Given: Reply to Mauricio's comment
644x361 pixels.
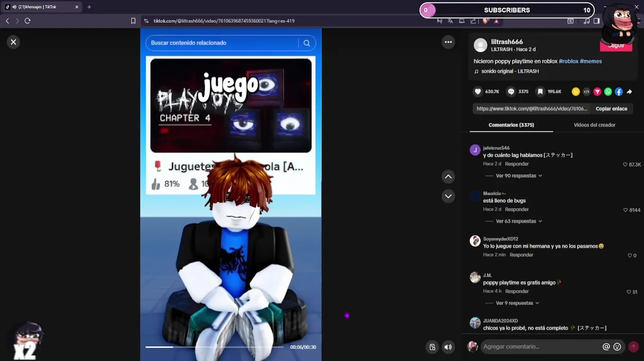Looking at the screenshot, I should pyautogui.click(x=517, y=210).
